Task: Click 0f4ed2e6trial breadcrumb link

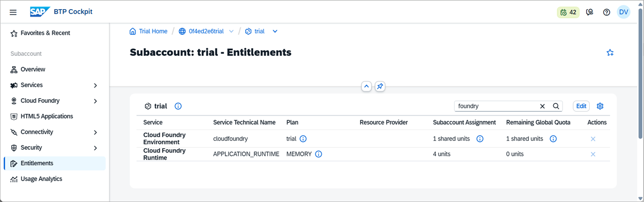Action: (x=207, y=31)
